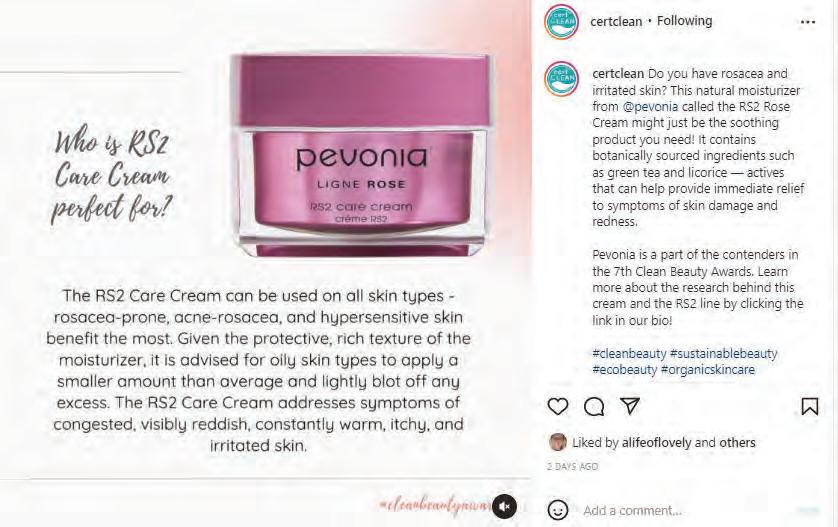Open the #cleanbeauty hashtag
Viewport: 838px width, 527px height.
pos(629,353)
